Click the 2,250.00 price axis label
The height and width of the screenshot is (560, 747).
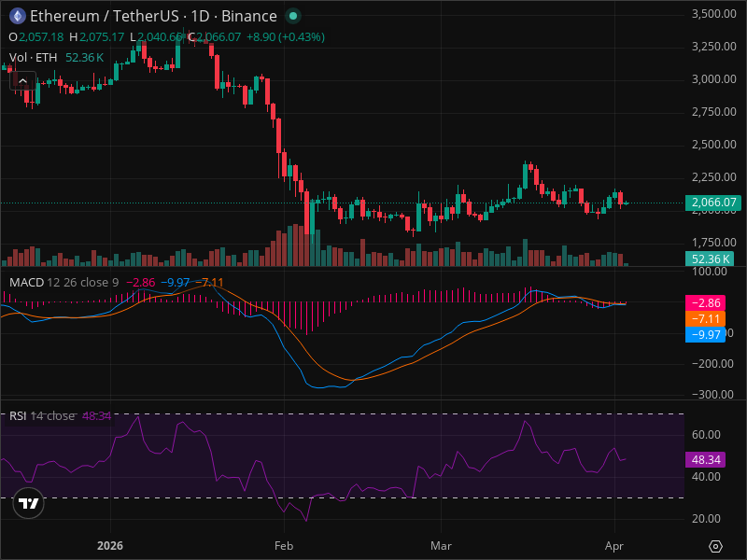pos(713,177)
